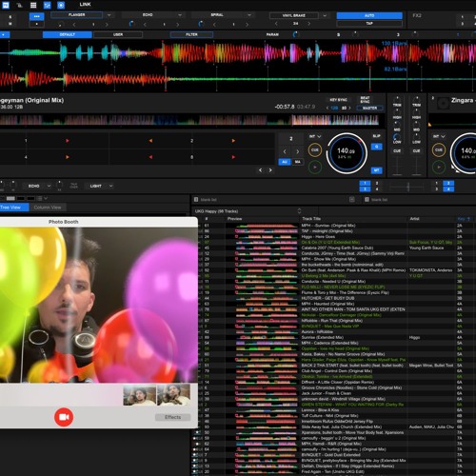Viewport: 476px width, 476px height.
Task: Click the LINK button in the top bar
Action: tap(85, 5)
